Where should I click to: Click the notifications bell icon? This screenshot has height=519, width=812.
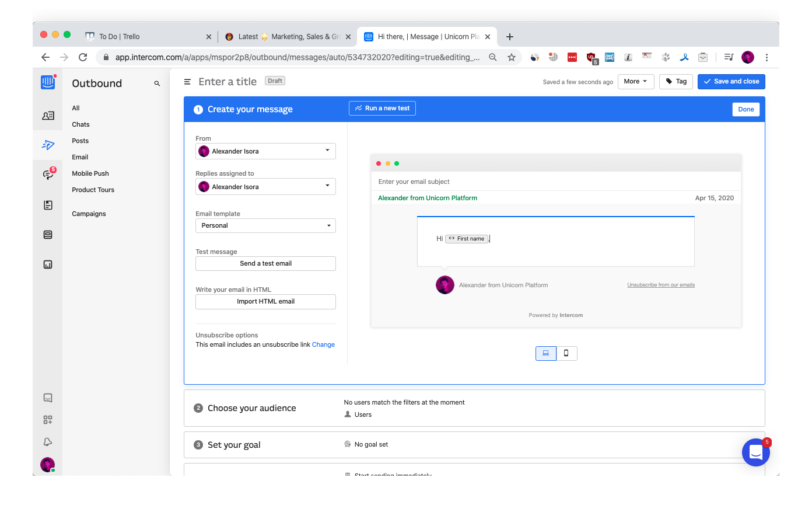click(x=48, y=442)
